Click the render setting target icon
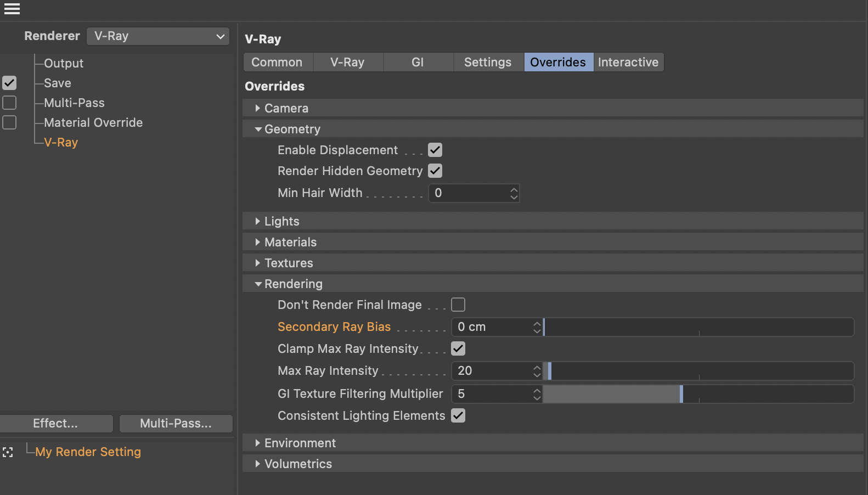The image size is (868, 495). coord(8,452)
